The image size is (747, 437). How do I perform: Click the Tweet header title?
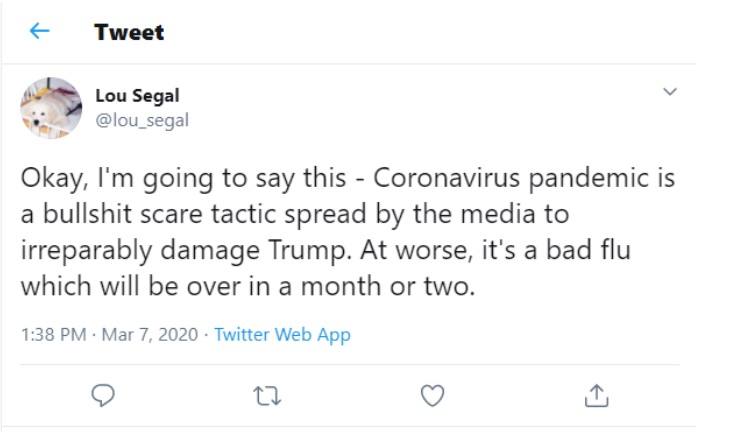(129, 31)
